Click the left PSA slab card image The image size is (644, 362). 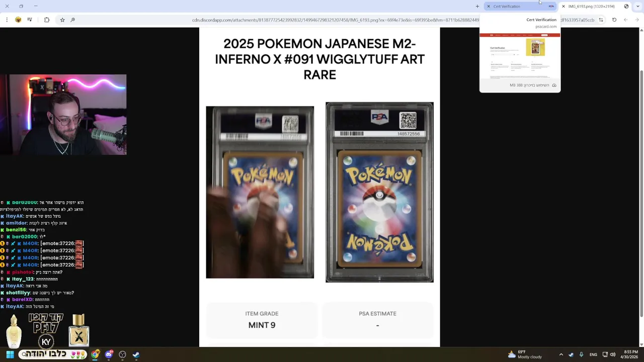(x=260, y=192)
